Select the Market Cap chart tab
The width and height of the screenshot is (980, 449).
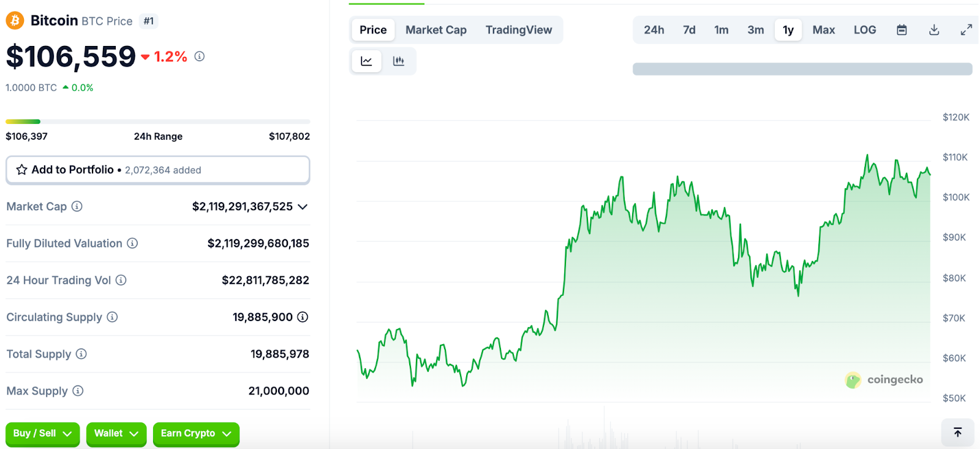[436, 30]
